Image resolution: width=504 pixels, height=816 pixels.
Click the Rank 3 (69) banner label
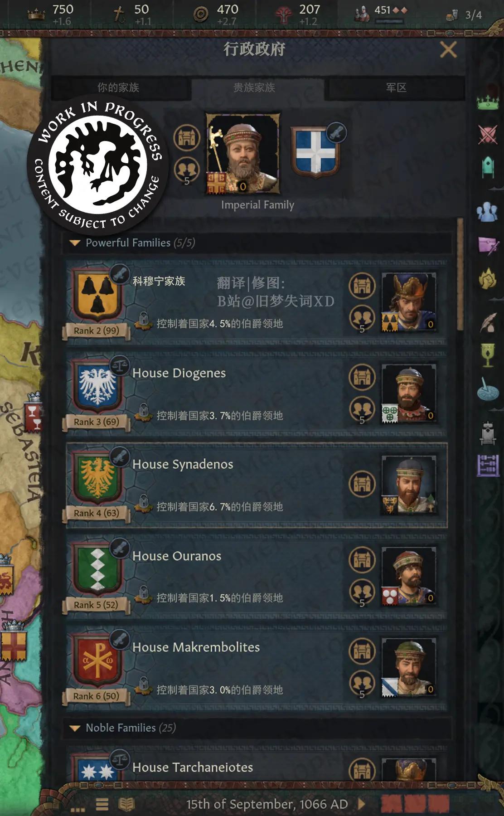click(x=96, y=422)
